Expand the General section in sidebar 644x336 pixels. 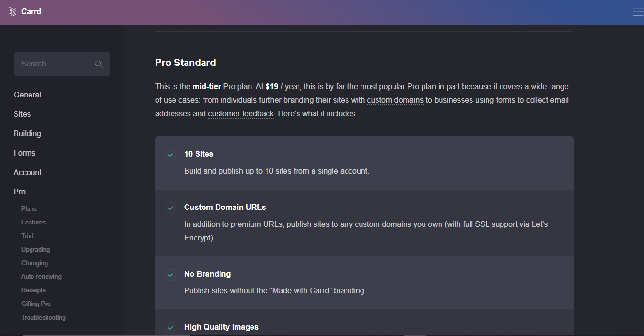(27, 95)
